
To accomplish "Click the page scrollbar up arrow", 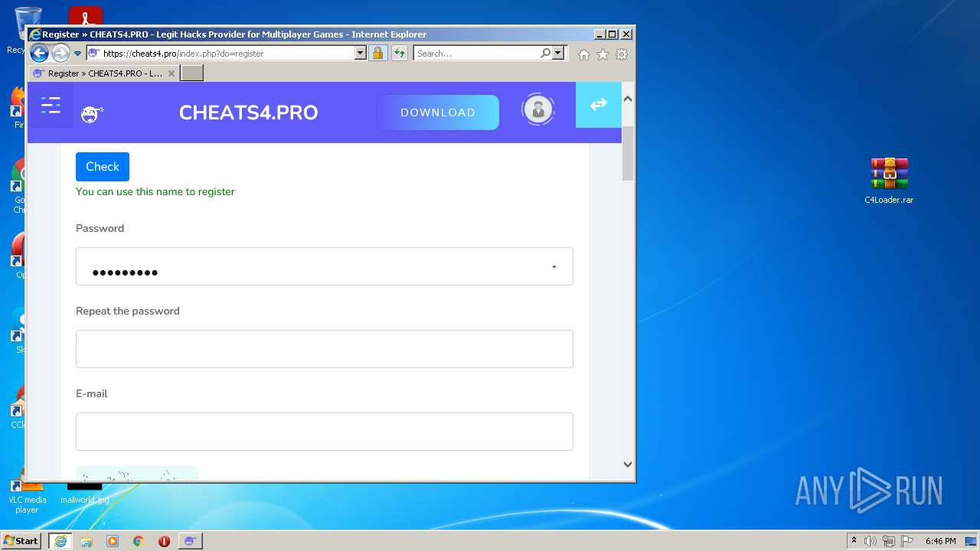I will tap(628, 99).
